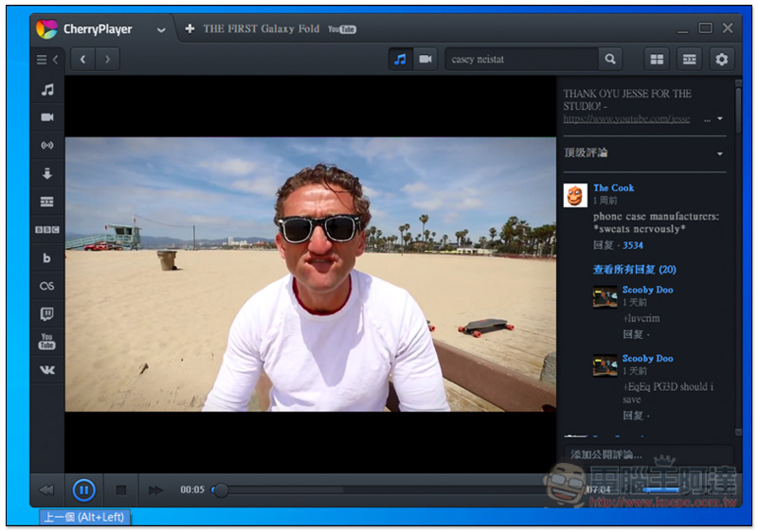758x532 pixels.
Task: Switch search mode to music note
Action: 400,60
